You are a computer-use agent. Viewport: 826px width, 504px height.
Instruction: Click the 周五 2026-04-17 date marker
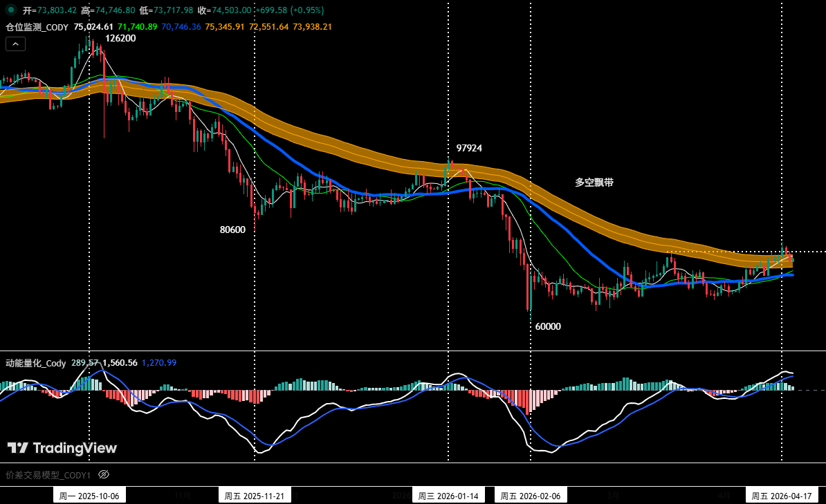coord(782,494)
